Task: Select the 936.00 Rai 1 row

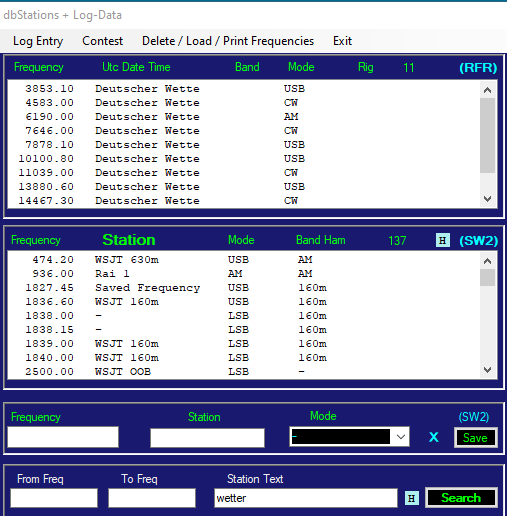Action: pos(244,274)
